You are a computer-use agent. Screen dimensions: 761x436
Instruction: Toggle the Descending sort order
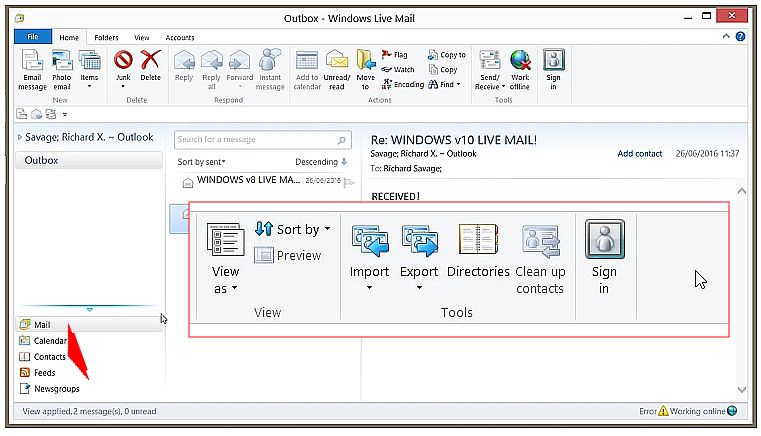(321, 162)
